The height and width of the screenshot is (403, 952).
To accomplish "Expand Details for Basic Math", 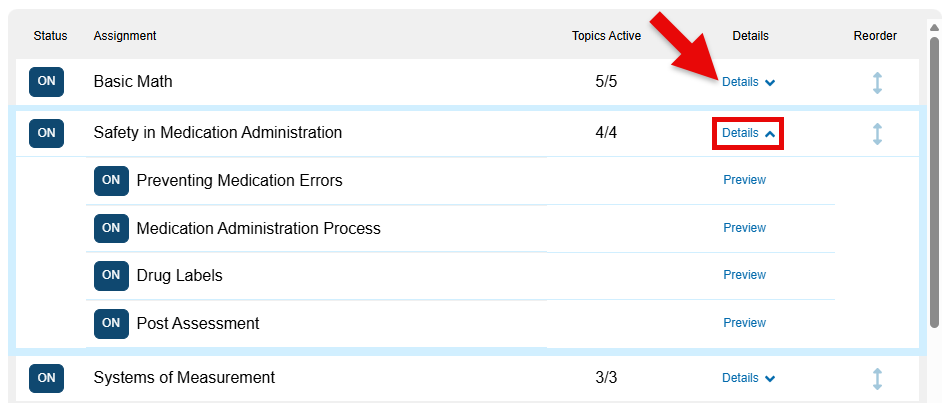I will 748,82.
